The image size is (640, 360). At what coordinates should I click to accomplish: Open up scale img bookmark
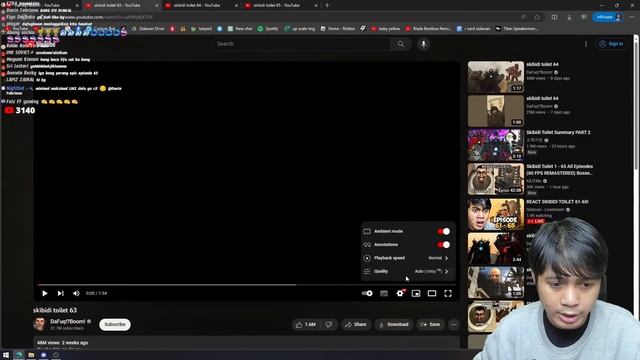click(300, 29)
